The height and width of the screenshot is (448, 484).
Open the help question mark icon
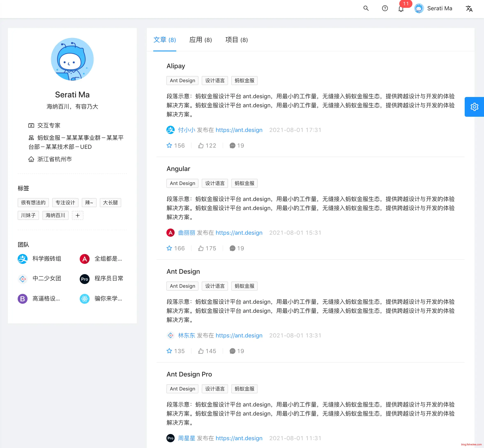pyautogui.click(x=385, y=8)
